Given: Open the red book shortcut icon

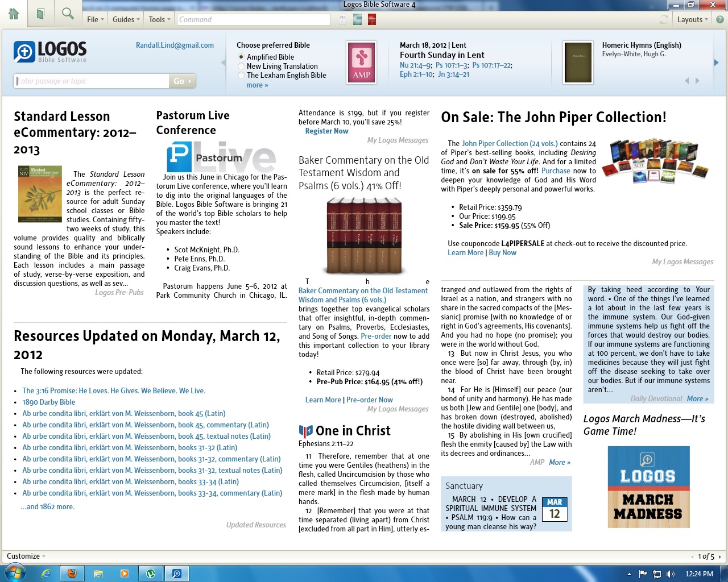Looking at the screenshot, I should 372,19.
